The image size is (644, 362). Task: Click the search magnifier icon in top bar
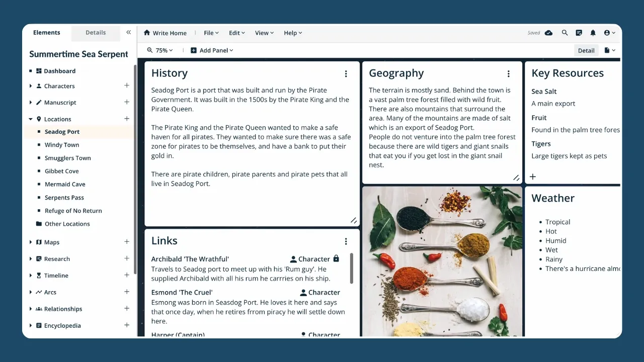point(565,33)
